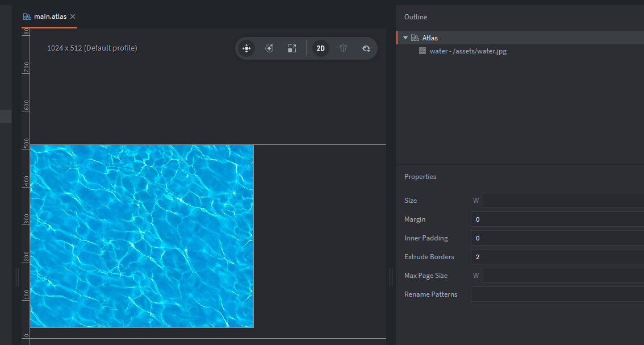
Task: Click the Rename Patterns text field
Action: pyautogui.click(x=557, y=294)
